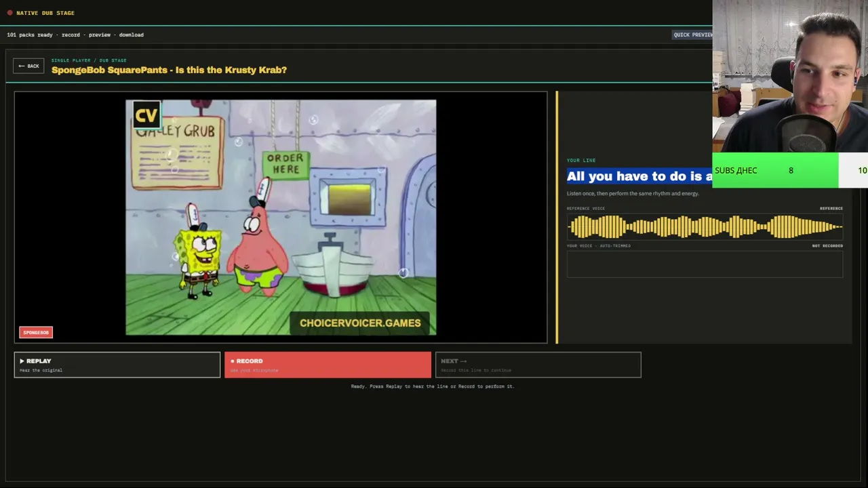
Task: Advance using the Next button
Action: [538, 365]
